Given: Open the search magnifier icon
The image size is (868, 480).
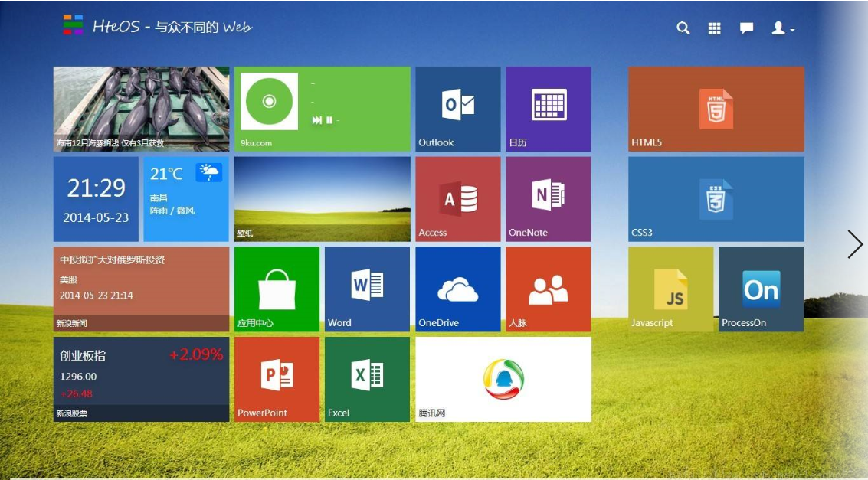Looking at the screenshot, I should pos(683,28).
